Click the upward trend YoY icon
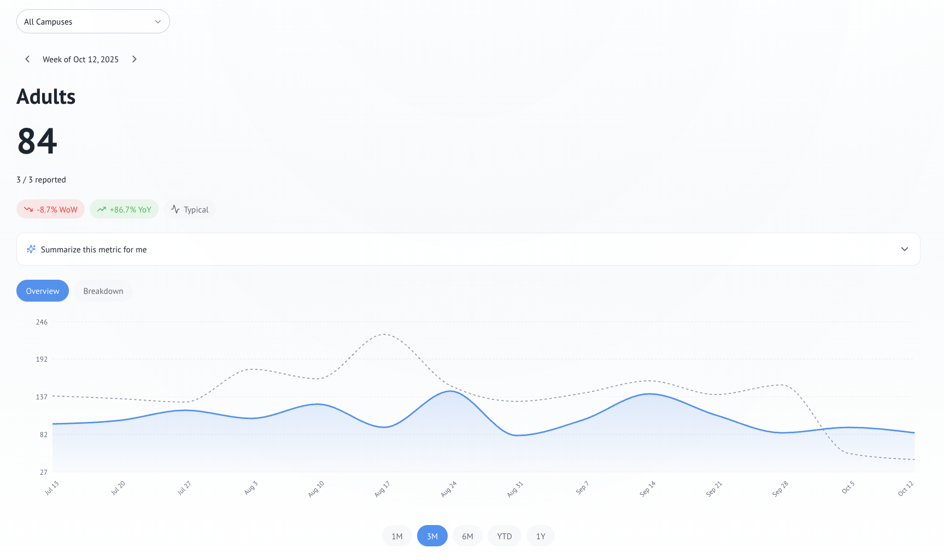The image size is (944, 560). click(x=102, y=209)
